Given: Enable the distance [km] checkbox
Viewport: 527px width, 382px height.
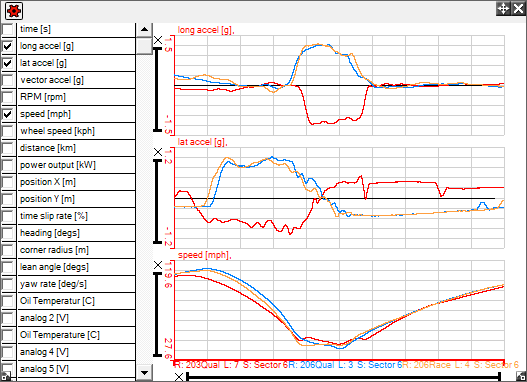Looking at the screenshot, I should coord(7,148).
